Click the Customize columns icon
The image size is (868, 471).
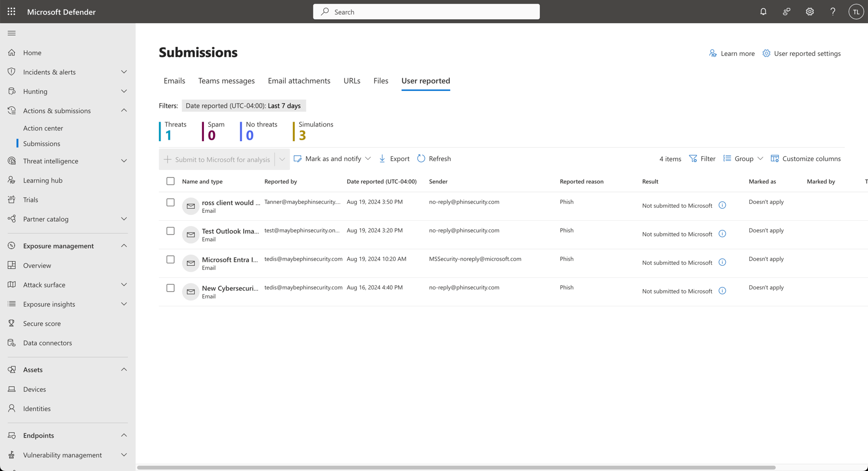pos(775,158)
